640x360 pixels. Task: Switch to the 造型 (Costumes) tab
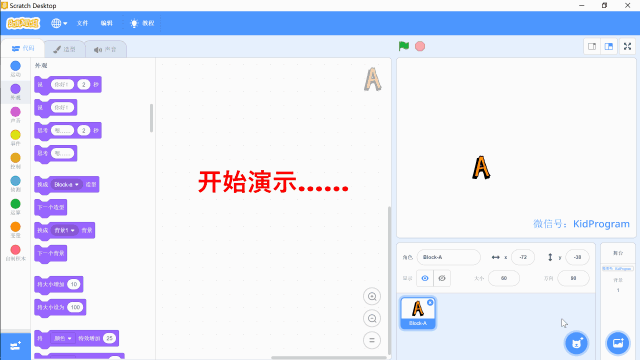pos(64,49)
